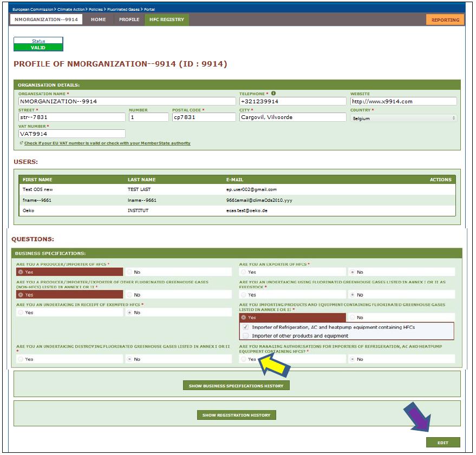
Task: Click first name 'Oeko' cell
Action: 28,210
